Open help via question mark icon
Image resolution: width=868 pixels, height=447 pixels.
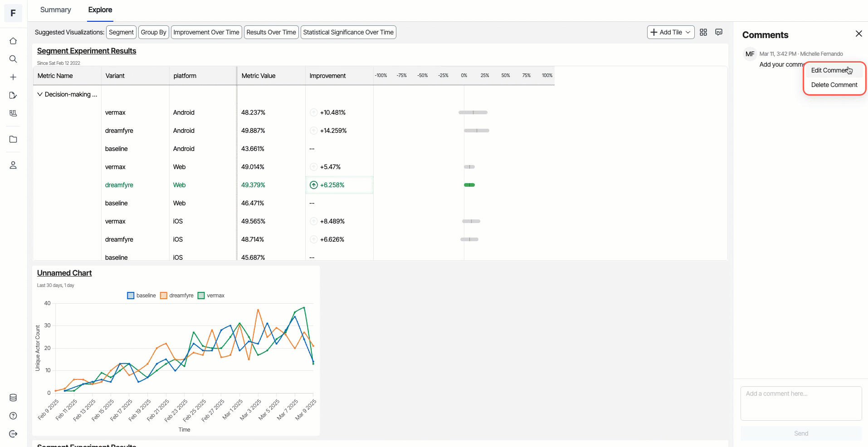(x=13, y=416)
